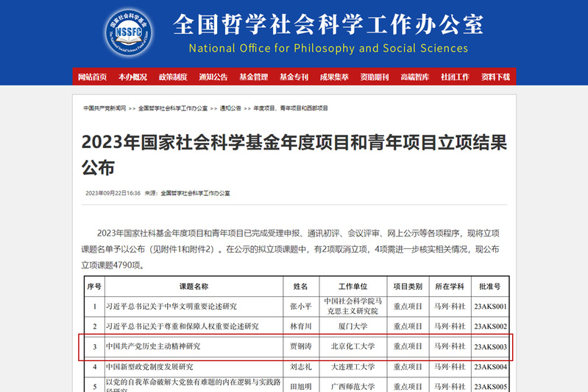Image resolution: width=588 pixels, height=392 pixels.
Task: Click the National Office for Philosophy subtitle
Action: pos(328,48)
